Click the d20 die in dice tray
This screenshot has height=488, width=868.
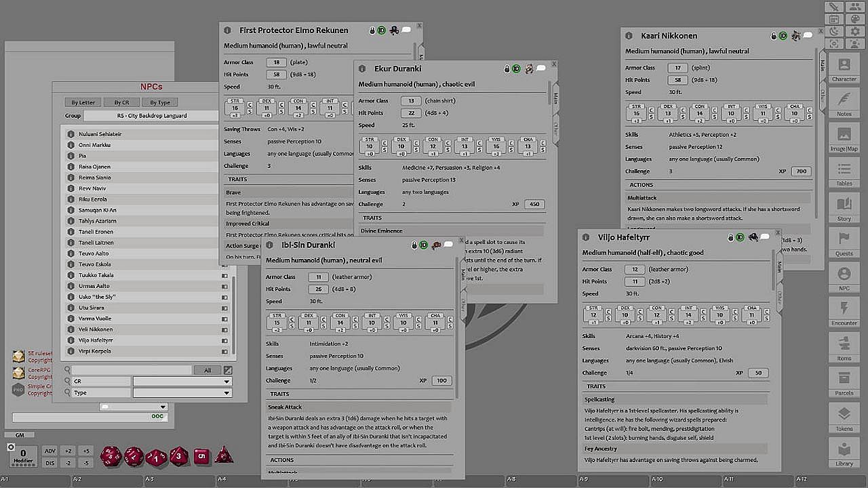point(111,456)
